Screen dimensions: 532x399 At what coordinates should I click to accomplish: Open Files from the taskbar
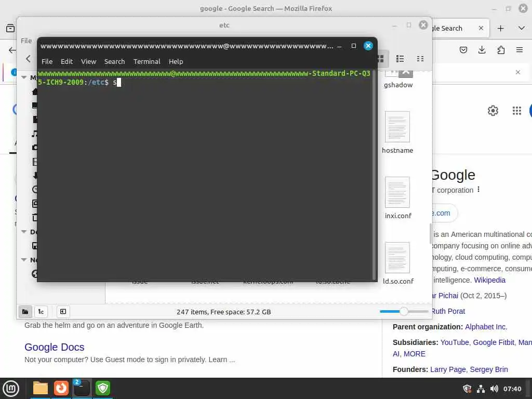[41, 388]
